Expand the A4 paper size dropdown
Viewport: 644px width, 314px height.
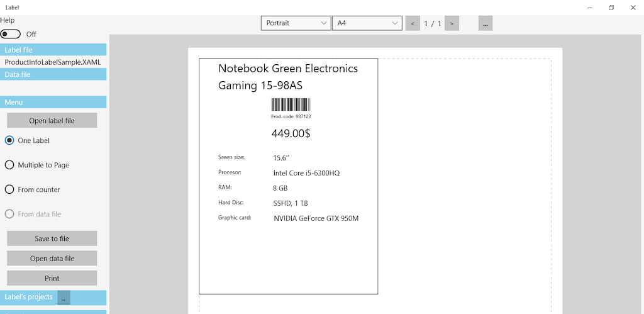coord(367,23)
